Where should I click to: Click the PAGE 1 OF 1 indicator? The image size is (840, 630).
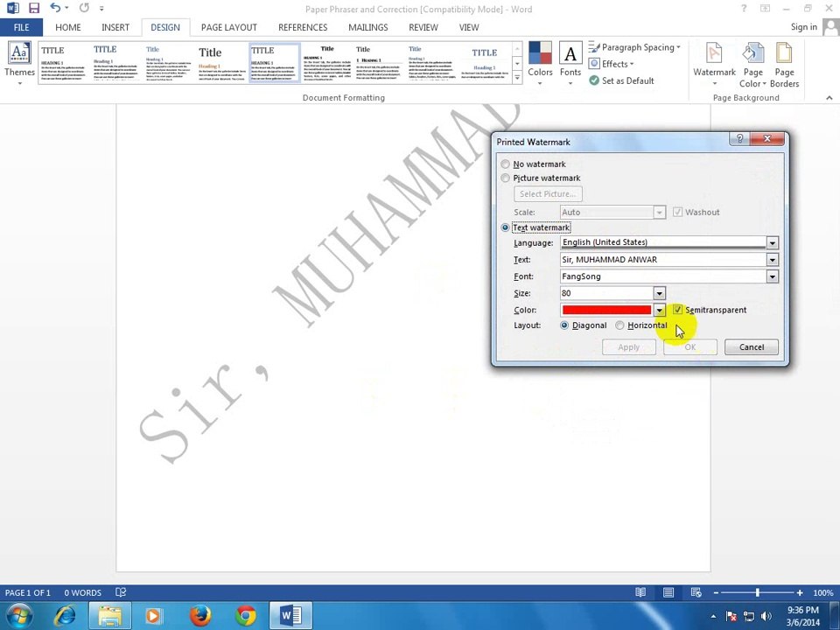tap(28, 593)
